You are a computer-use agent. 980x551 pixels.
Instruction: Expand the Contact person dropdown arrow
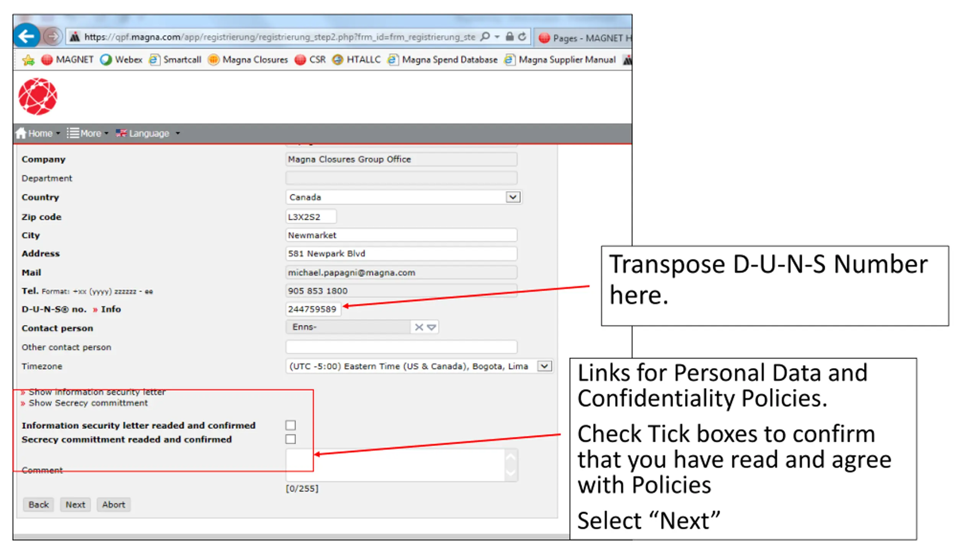point(431,327)
